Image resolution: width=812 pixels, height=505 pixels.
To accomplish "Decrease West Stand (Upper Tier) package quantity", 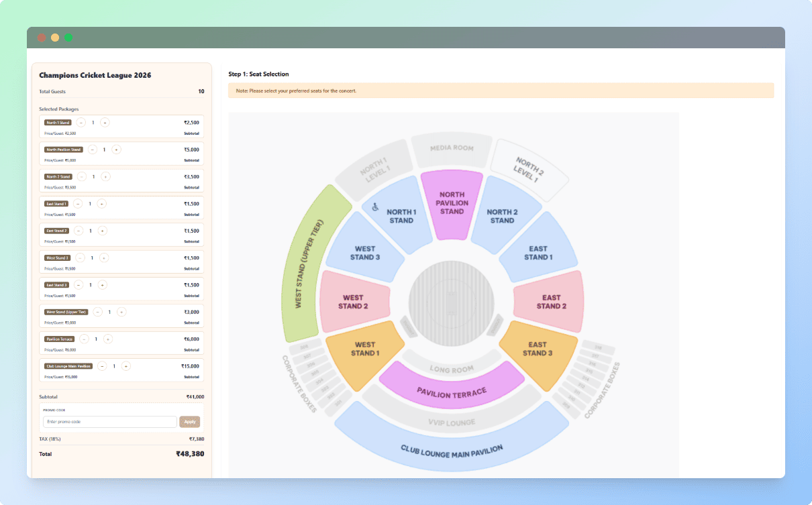I will pos(98,312).
